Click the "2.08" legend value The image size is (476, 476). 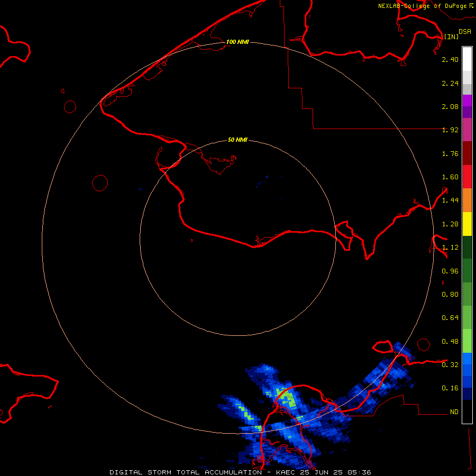450,106
